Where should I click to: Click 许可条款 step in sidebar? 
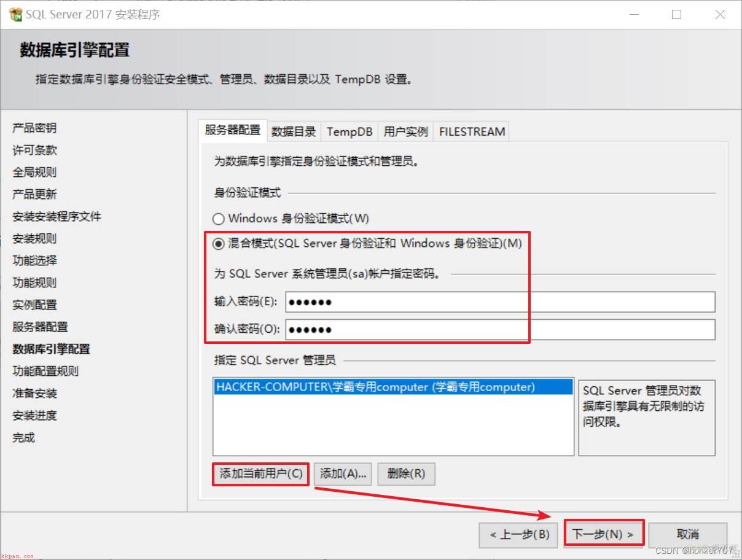click(34, 150)
